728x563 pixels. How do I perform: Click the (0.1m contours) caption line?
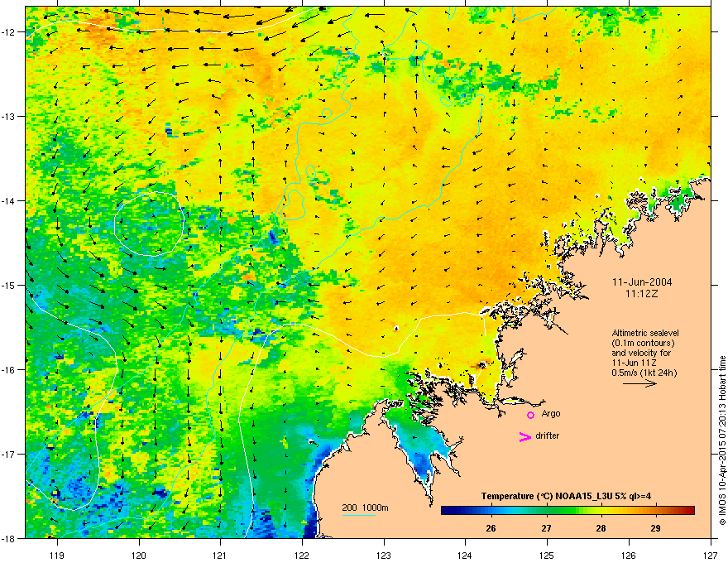[x=643, y=343]
